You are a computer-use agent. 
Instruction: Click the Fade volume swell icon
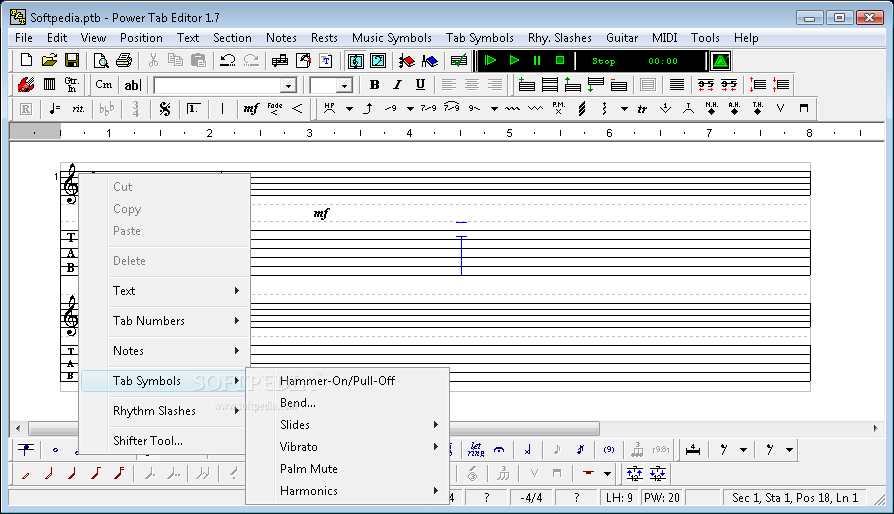click(275, 108)
